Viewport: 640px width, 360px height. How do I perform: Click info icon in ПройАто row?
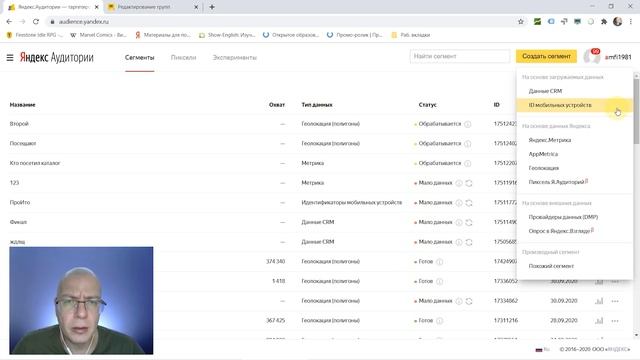459,203
